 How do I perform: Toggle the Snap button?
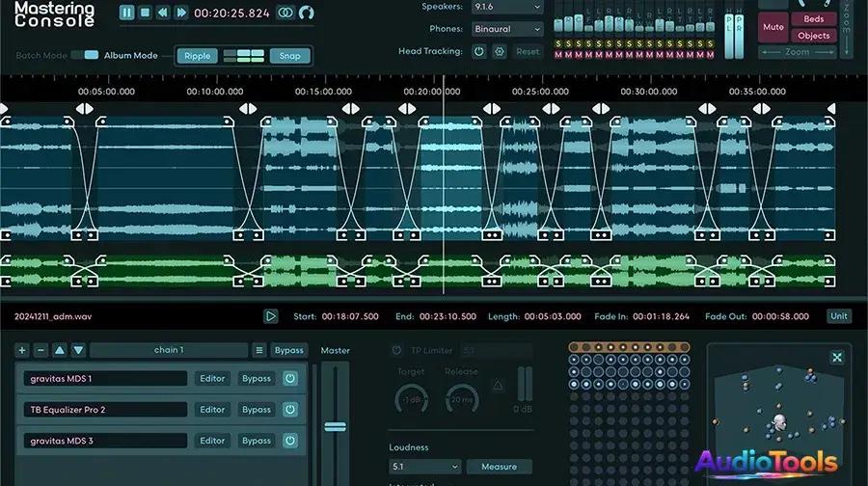[x=289, y=56]
